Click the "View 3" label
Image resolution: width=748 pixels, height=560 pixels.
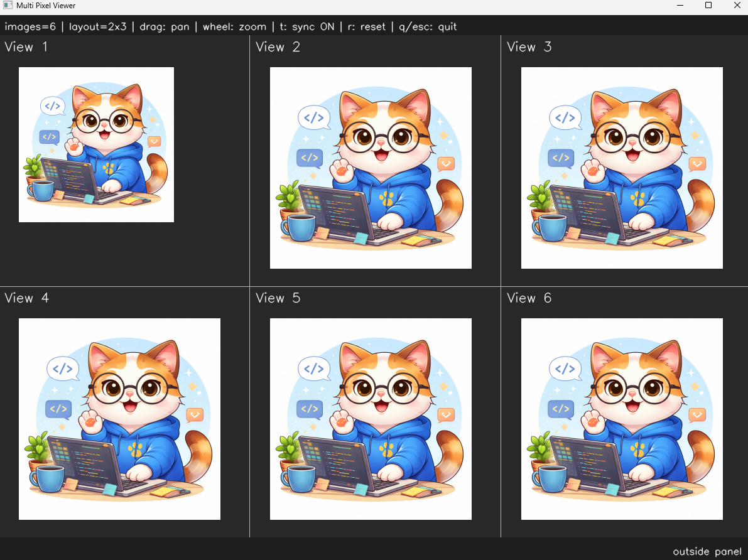click(529, 46)
